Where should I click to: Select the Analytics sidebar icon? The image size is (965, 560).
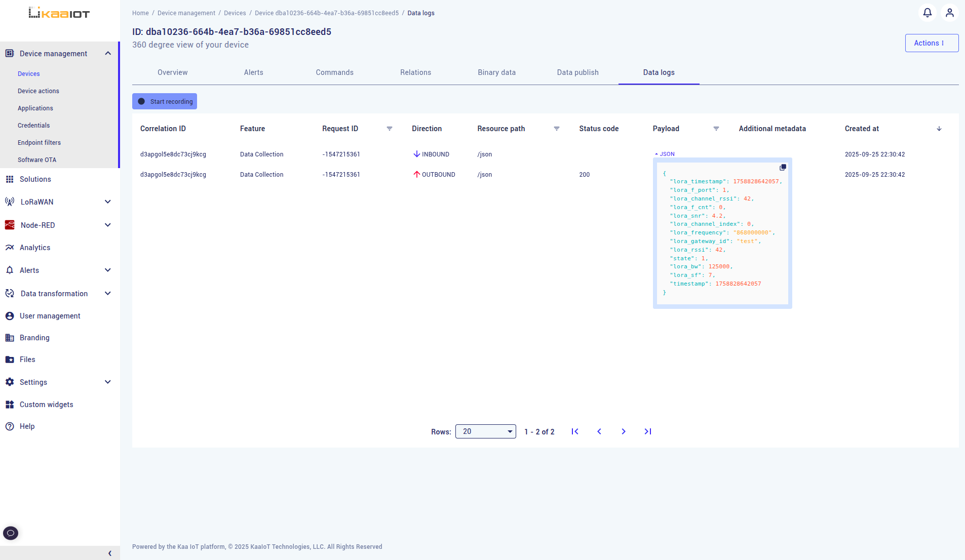[10, 247]
